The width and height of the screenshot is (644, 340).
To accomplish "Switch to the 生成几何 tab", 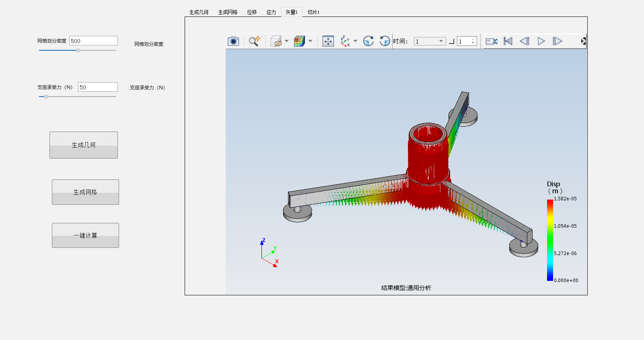I will click(x=199, y=12).
